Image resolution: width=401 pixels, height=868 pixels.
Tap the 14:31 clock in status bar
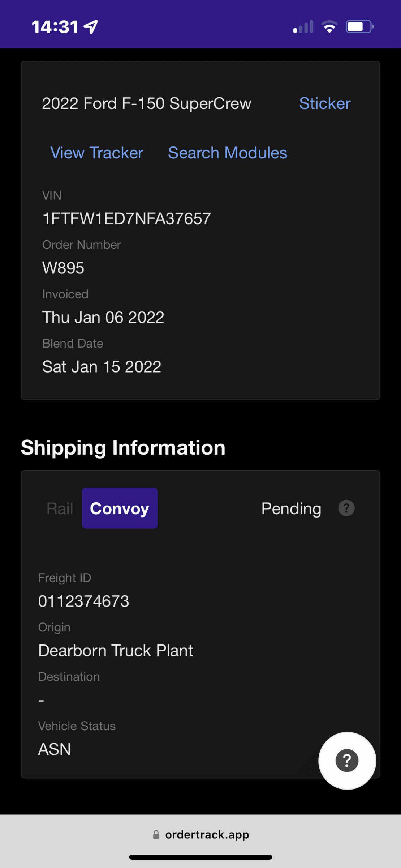point(55,27)
